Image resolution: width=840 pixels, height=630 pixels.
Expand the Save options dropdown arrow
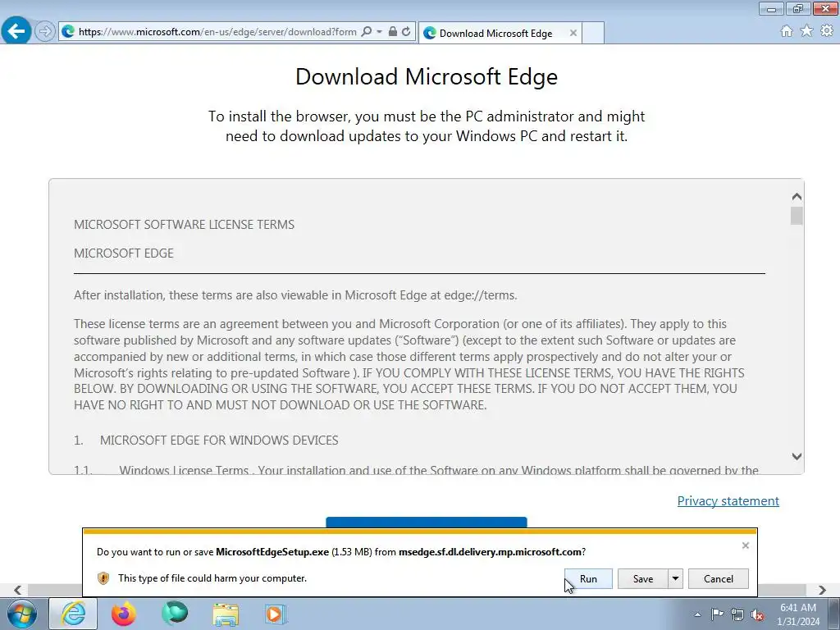676,578
